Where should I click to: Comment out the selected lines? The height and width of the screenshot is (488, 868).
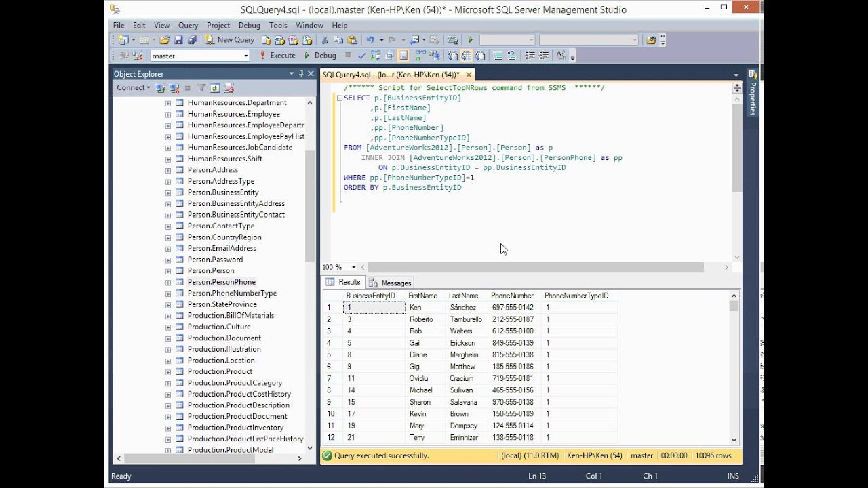(x=498, y=56)
